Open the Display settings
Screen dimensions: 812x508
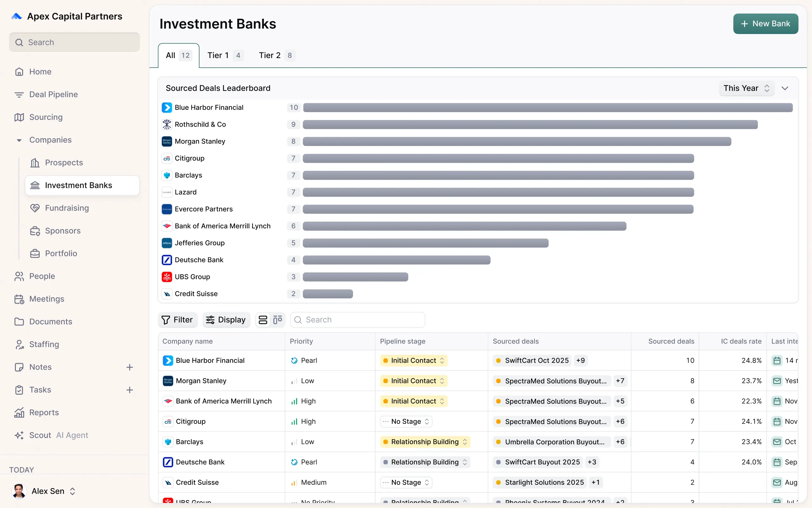click(226, 320)
